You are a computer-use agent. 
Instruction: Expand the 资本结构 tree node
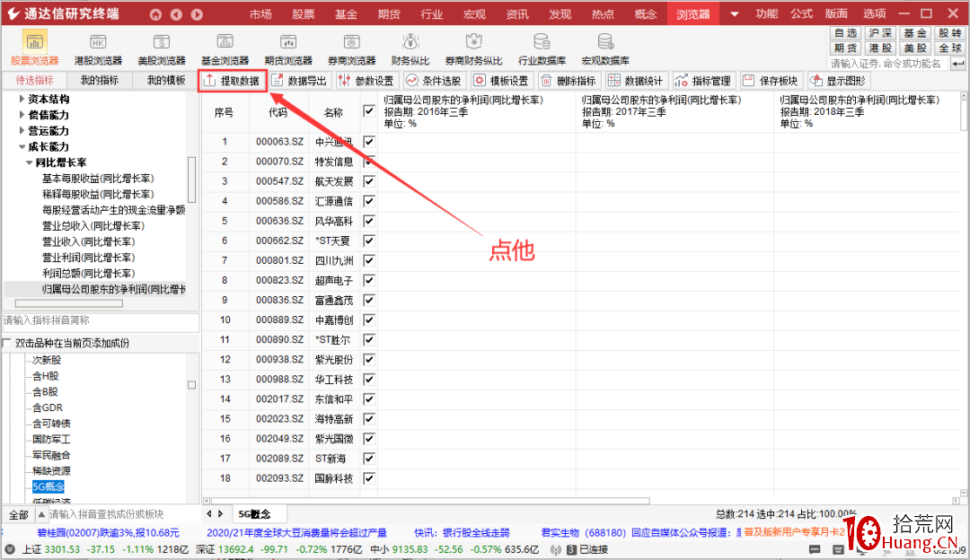22,99
